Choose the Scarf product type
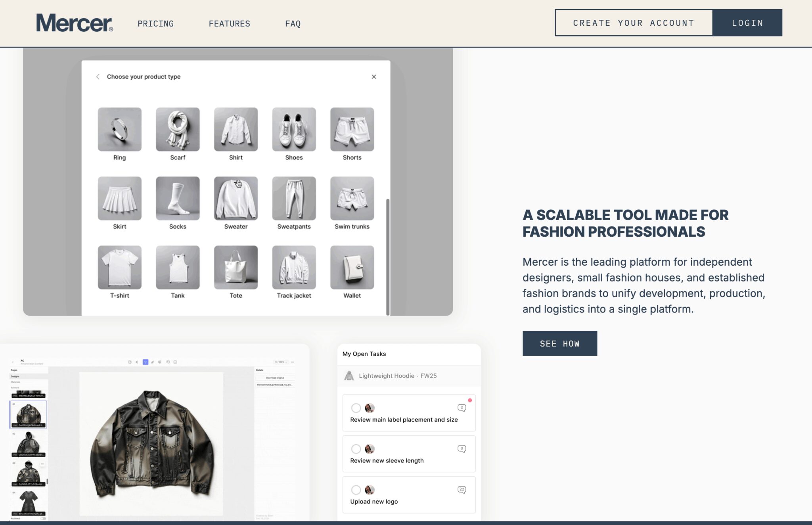The width and height of the screenshot is (812, 525). (178, 134)
